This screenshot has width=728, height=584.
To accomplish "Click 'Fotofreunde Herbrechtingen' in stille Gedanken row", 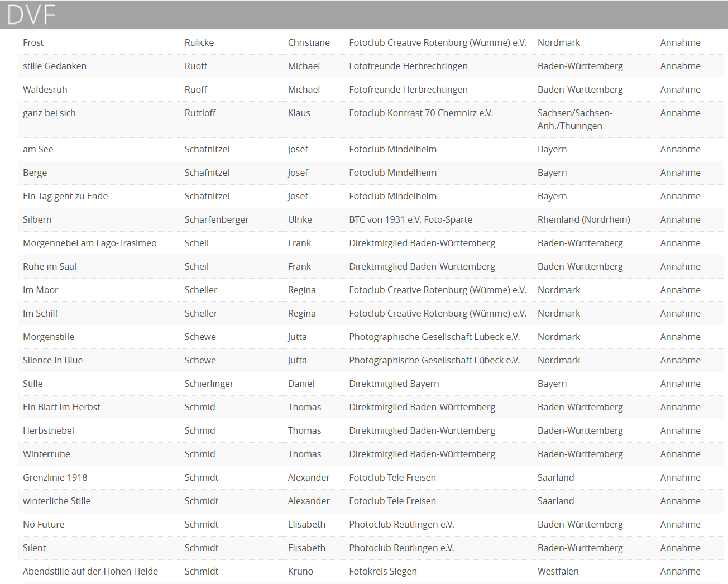I will (409, 66).
